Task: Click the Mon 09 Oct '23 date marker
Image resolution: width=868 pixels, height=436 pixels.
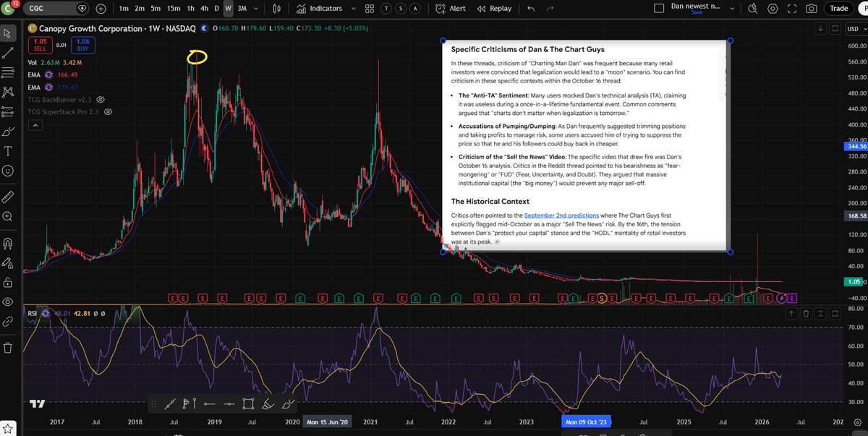Action: 587,421
